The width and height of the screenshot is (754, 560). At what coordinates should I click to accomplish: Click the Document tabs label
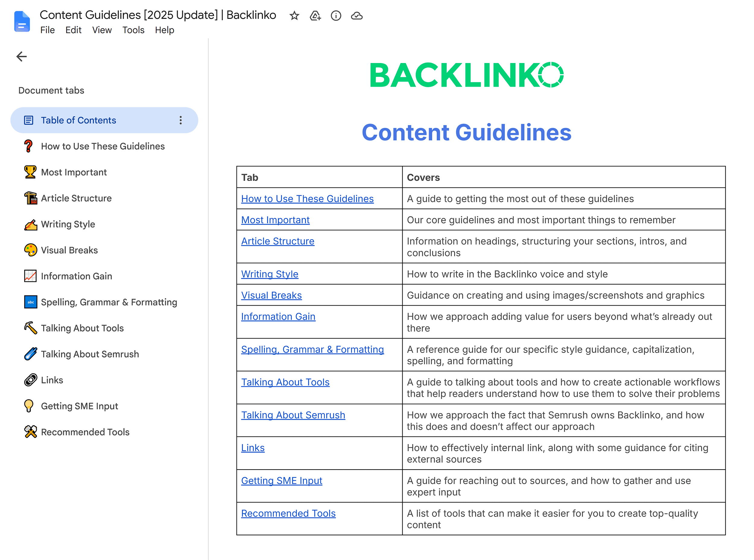click(x=51, y=90)
